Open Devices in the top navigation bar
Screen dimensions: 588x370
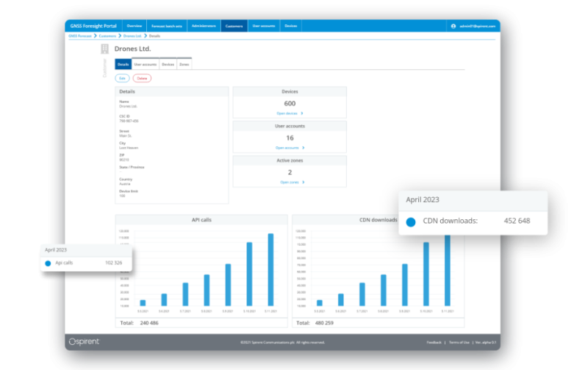[290, 26]
